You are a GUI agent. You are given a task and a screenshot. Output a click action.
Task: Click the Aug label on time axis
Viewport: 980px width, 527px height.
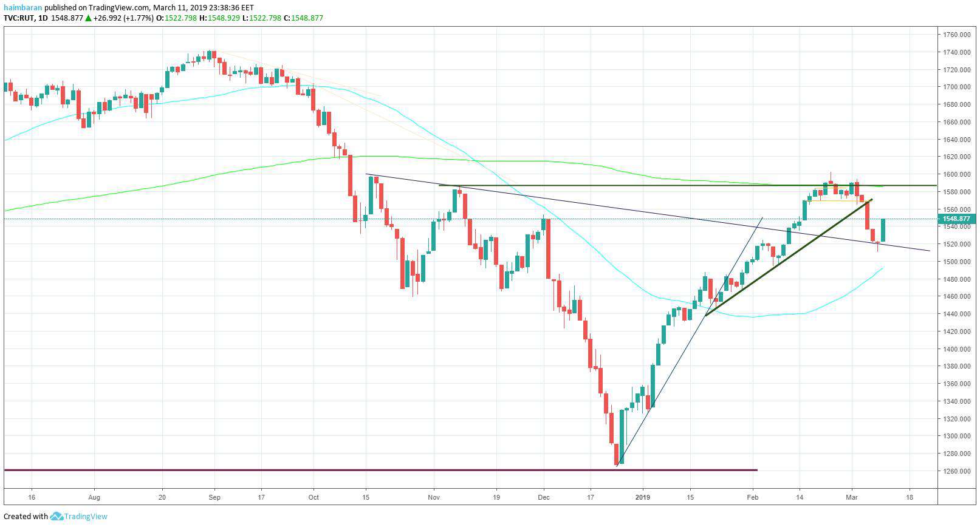[x=94, y=497]
